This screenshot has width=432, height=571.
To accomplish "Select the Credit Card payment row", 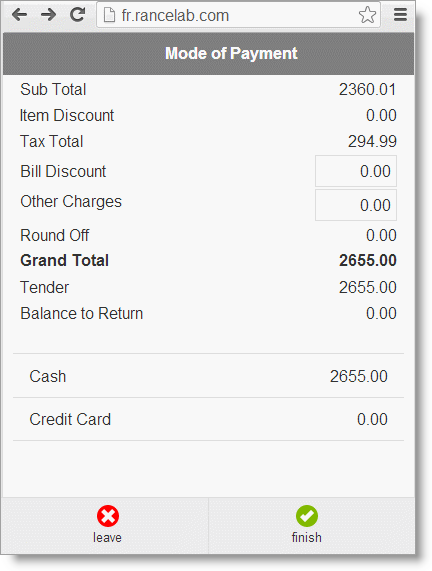I will 208,419.
